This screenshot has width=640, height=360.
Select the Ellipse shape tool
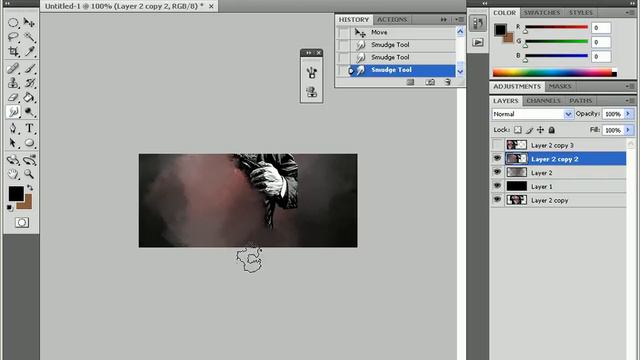click(x=29, y=142)
